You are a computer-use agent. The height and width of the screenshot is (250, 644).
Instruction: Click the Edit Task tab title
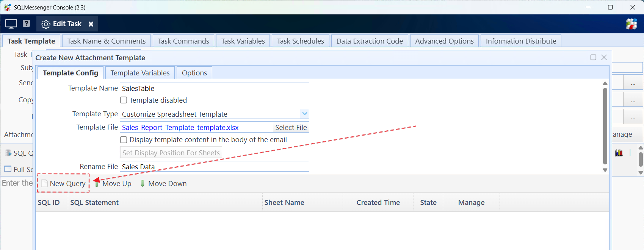coord(67,23)
